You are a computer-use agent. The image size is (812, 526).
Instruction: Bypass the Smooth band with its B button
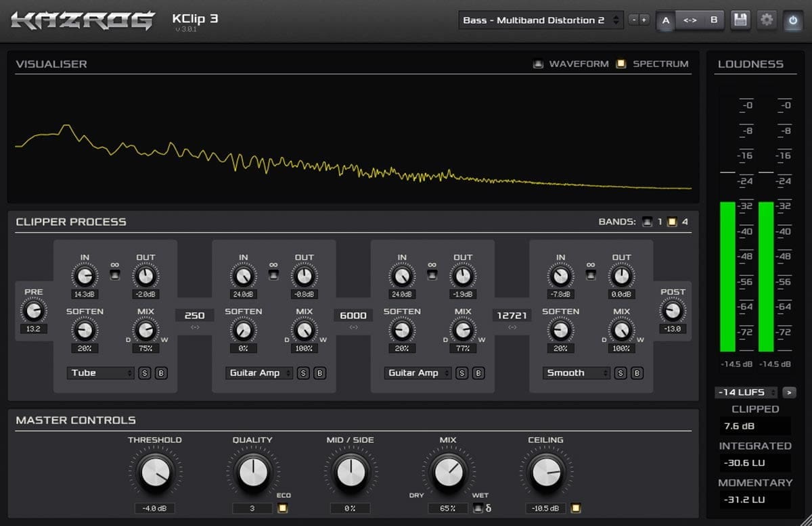tap(637, 373)
